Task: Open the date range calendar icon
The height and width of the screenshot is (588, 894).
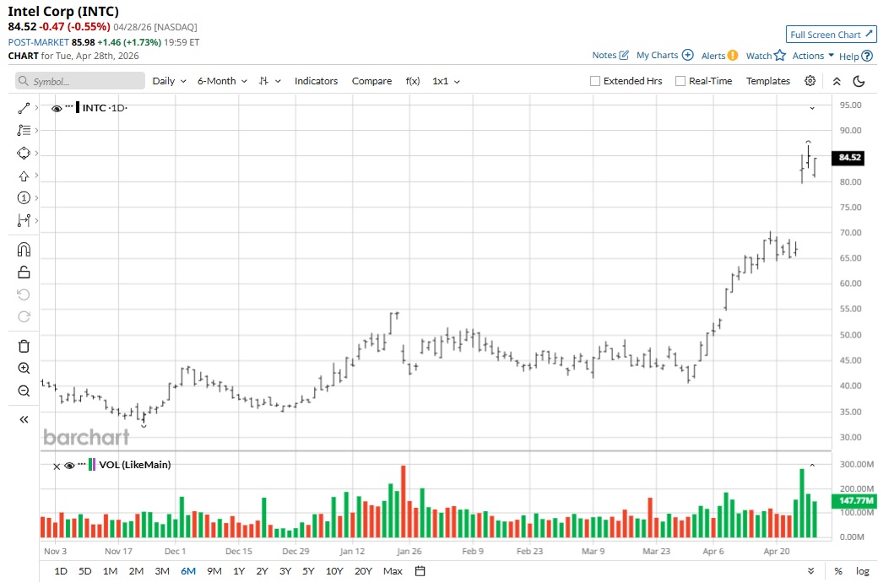Action: point(420,571)
